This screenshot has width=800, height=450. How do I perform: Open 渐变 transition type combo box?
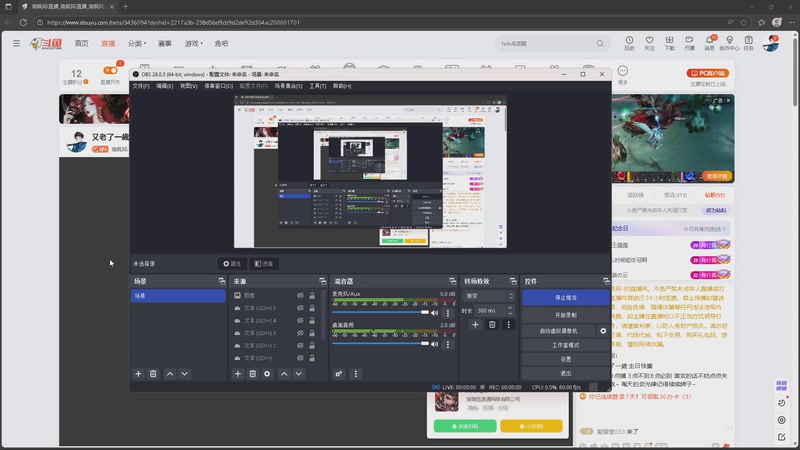point(488,296)
